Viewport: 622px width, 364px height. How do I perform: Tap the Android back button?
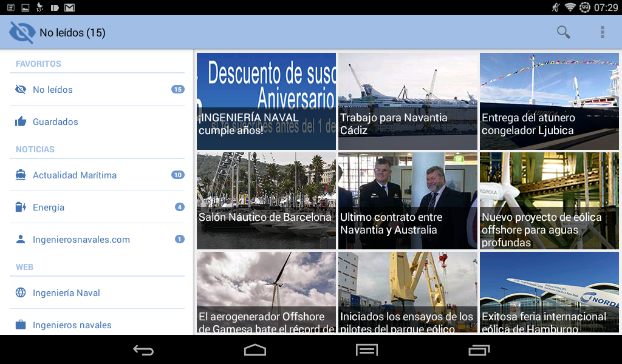pos(143,349)
